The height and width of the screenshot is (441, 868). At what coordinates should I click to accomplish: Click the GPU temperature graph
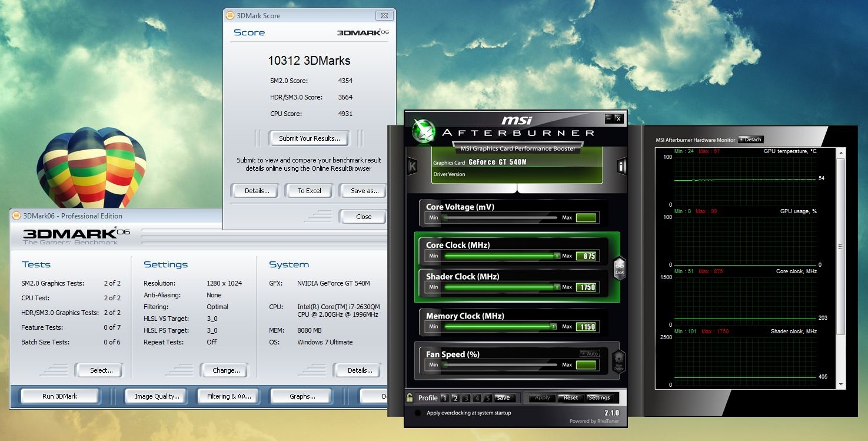click(745, 181)
